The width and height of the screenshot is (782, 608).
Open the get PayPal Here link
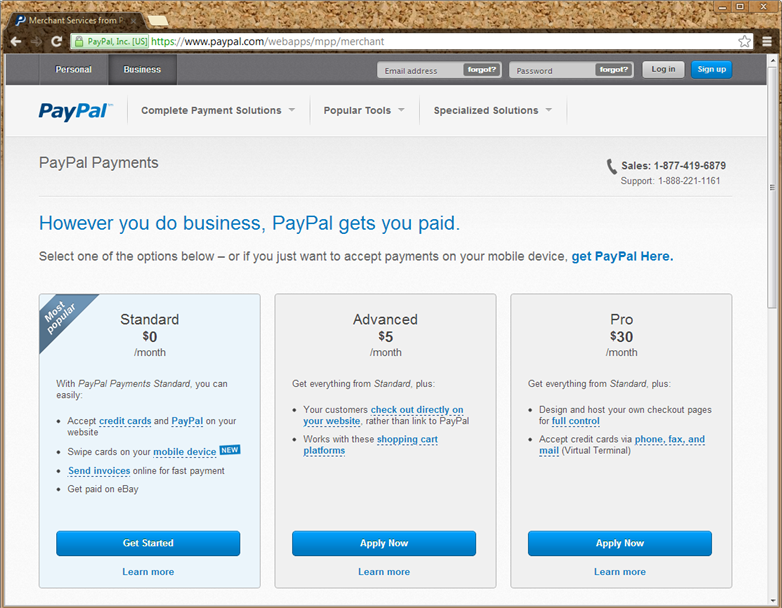tap(622, 256)
